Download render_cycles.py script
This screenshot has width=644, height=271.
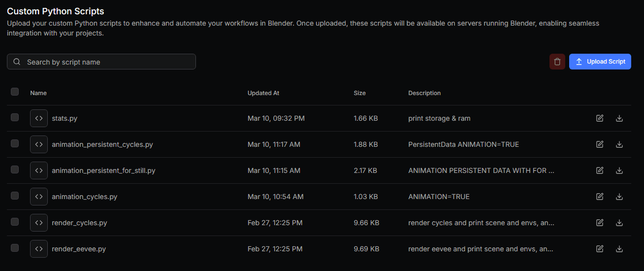619,223
